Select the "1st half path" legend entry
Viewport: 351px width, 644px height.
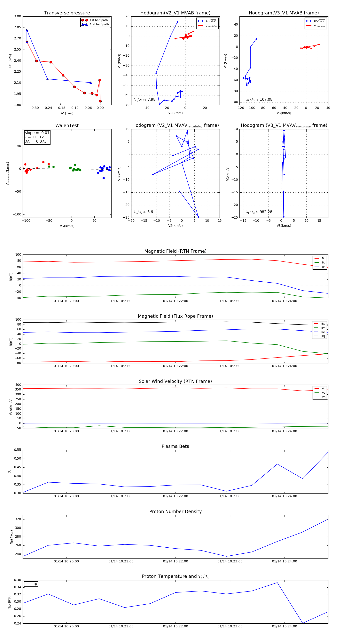[x=95, y=20]
